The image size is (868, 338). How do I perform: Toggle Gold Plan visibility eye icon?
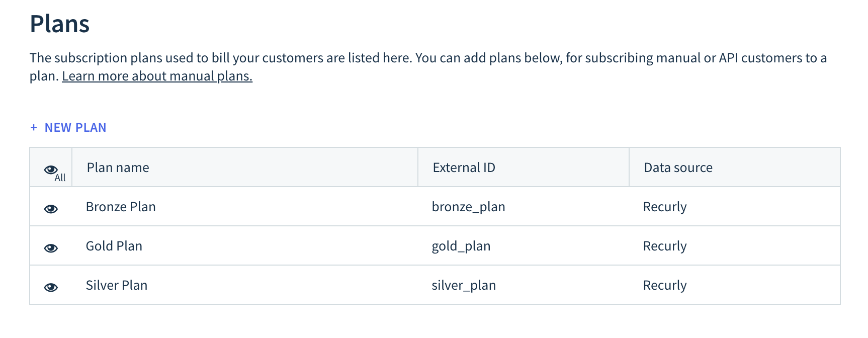51,248
